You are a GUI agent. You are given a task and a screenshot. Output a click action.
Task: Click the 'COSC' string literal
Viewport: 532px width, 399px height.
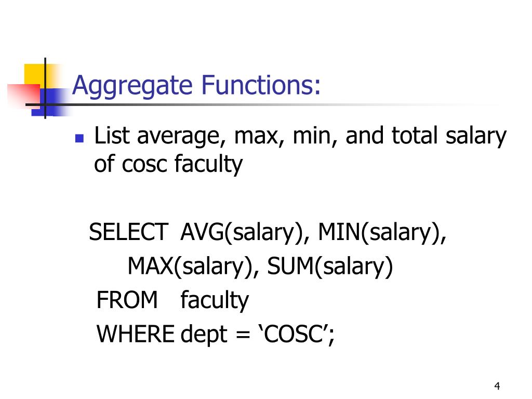(x=294, y=334)
